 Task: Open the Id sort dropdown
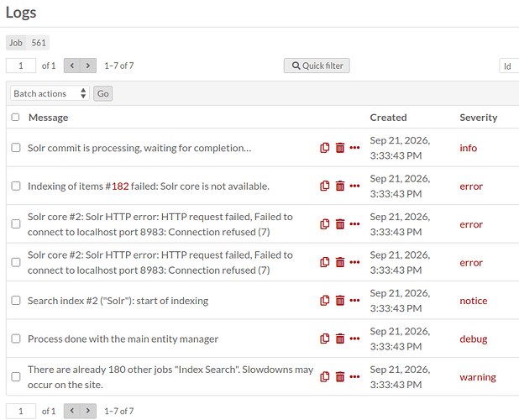pos(509,66)
